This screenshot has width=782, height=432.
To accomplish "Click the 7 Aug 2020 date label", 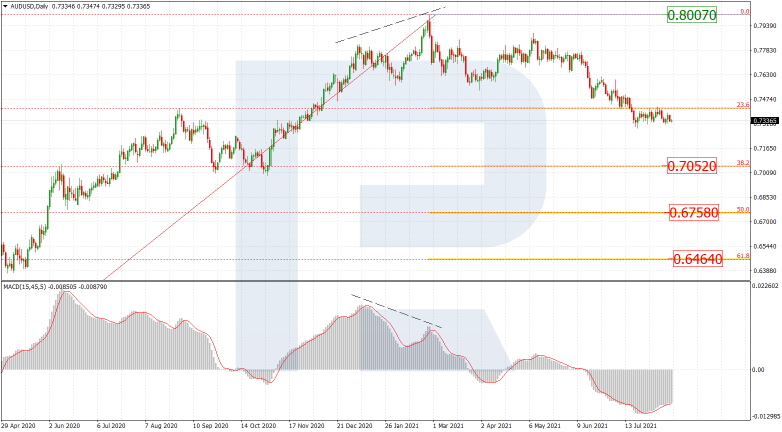I will [x=162, y=427].
